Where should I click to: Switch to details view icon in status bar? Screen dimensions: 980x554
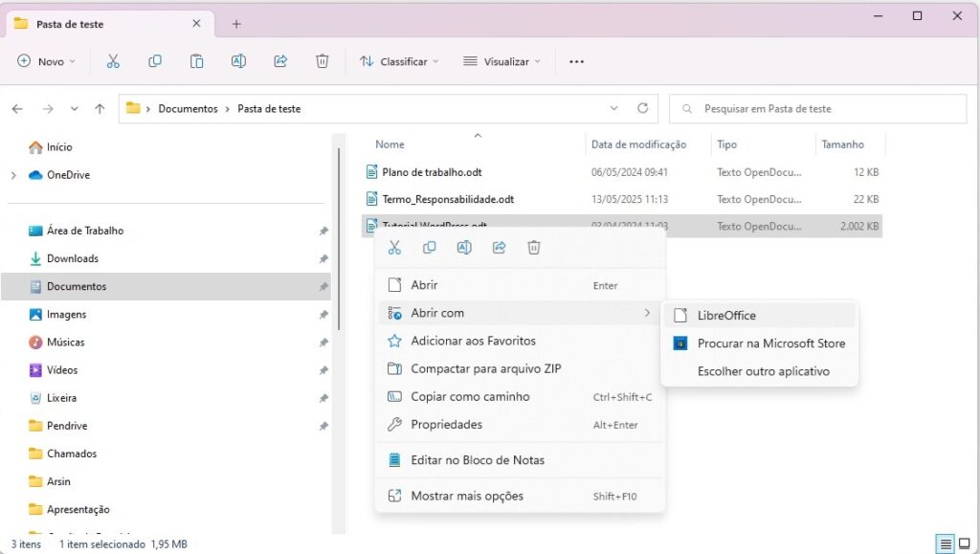coord(946,544)
